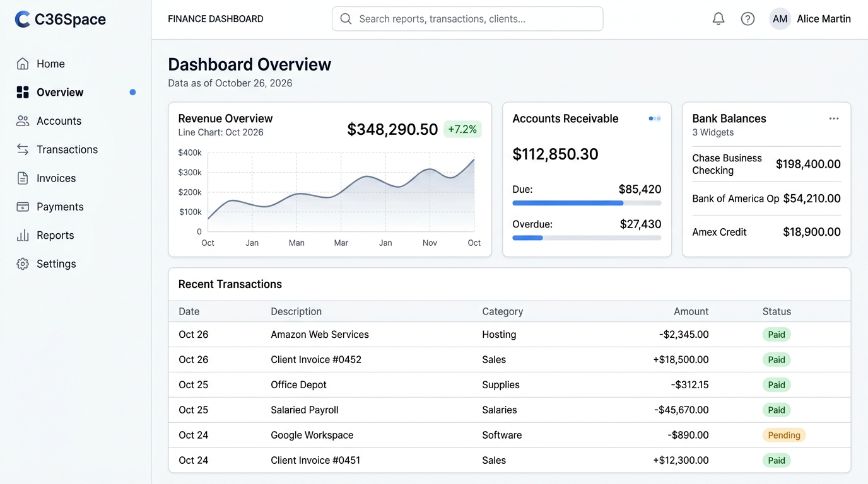This screenshot has height=484, width=868.
Task: Click the Overdue progress bar
Action: point(587,238)
